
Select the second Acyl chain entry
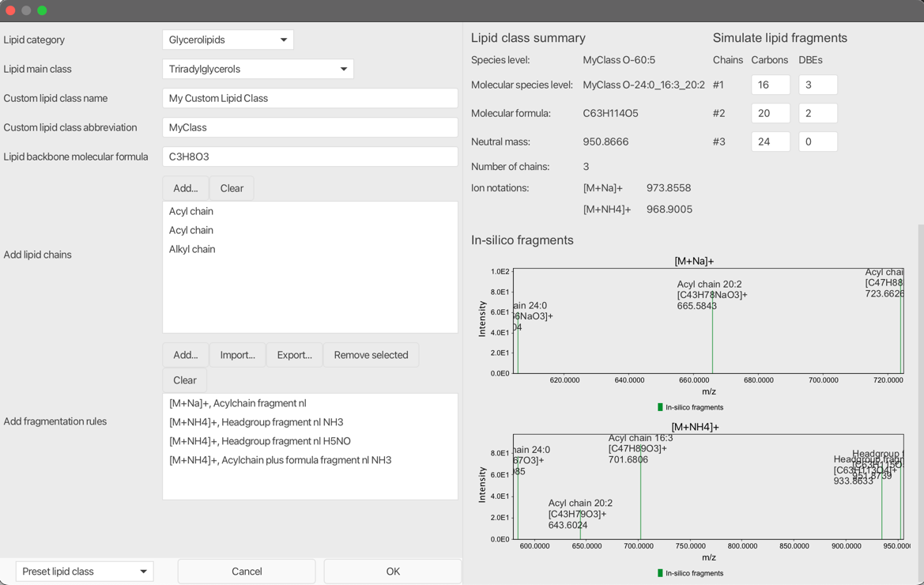pyautogui.click(x=310, y=230)
